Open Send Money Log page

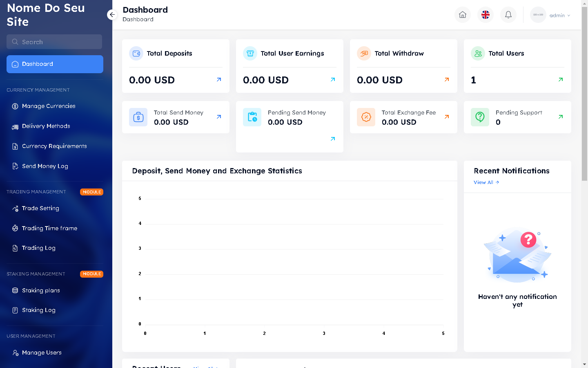(x=45, y=166)
